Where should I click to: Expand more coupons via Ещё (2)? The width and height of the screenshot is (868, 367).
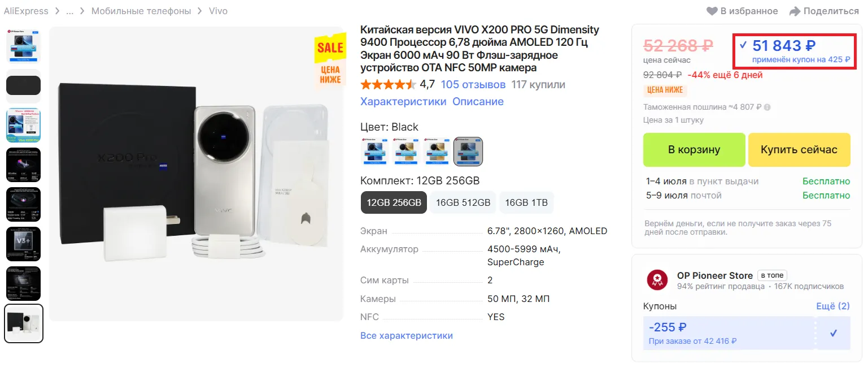coord(832,306)
